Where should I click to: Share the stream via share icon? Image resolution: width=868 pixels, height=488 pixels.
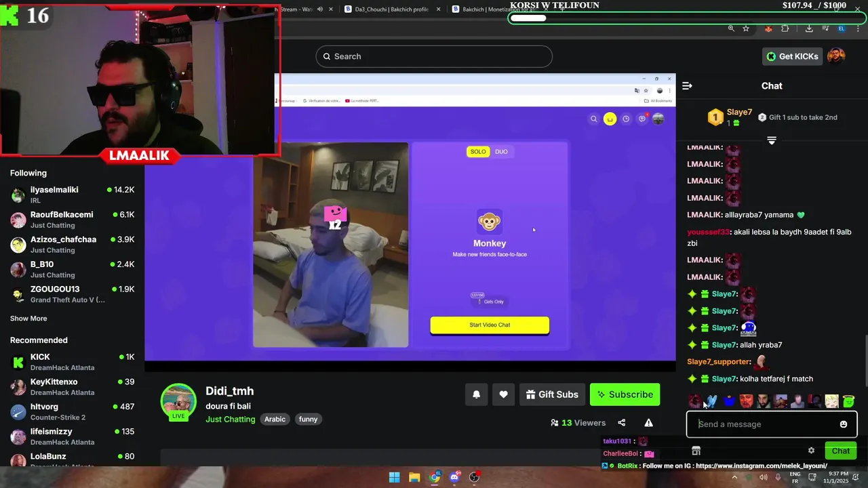pos(621,423)
